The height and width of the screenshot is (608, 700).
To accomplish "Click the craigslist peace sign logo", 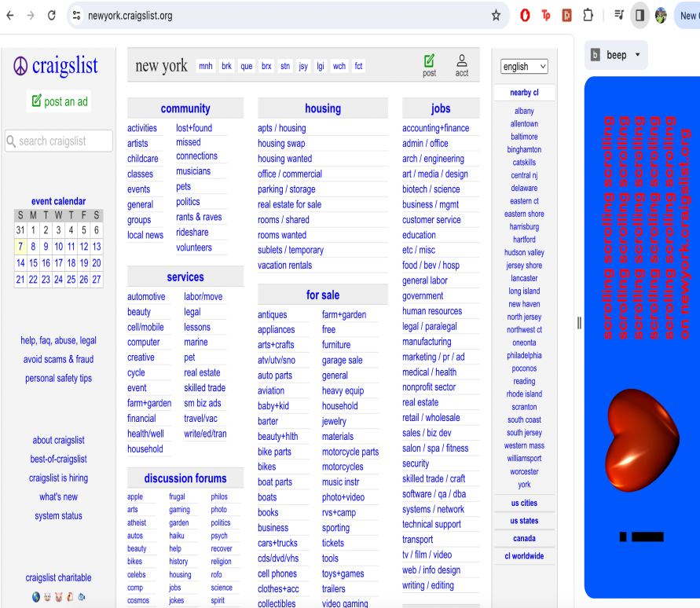I will [x=20, y=66].
